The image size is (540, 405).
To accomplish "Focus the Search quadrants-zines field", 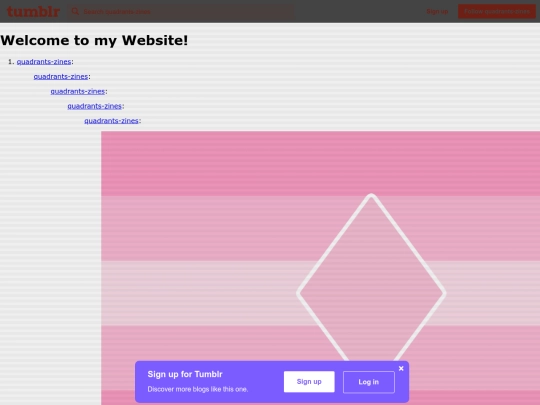I will (x=181, y=11).
